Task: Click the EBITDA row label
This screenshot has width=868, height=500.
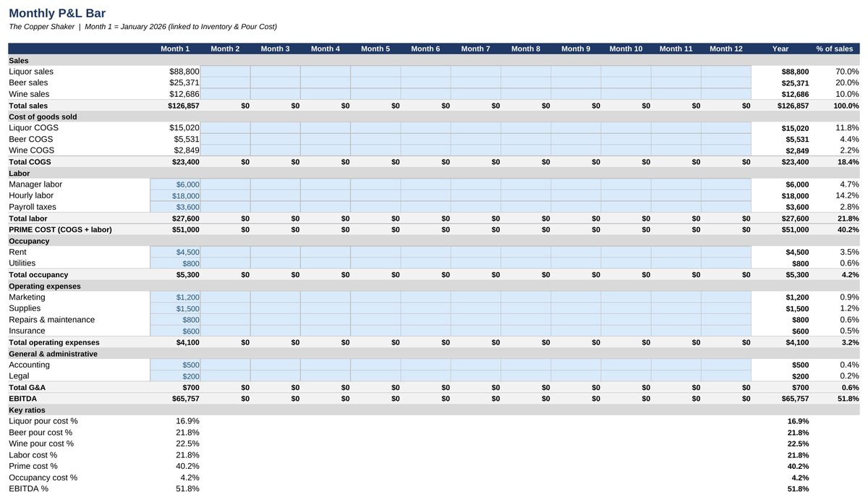Action: [x=22, y=399]
